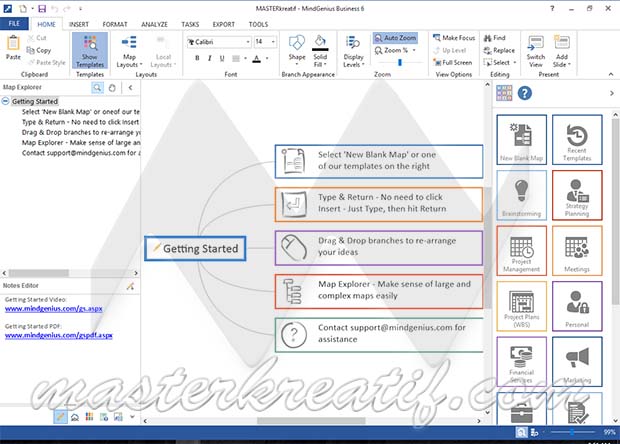Click the pencil notes tab icon at bottom-left

click(x=60, y=417)
